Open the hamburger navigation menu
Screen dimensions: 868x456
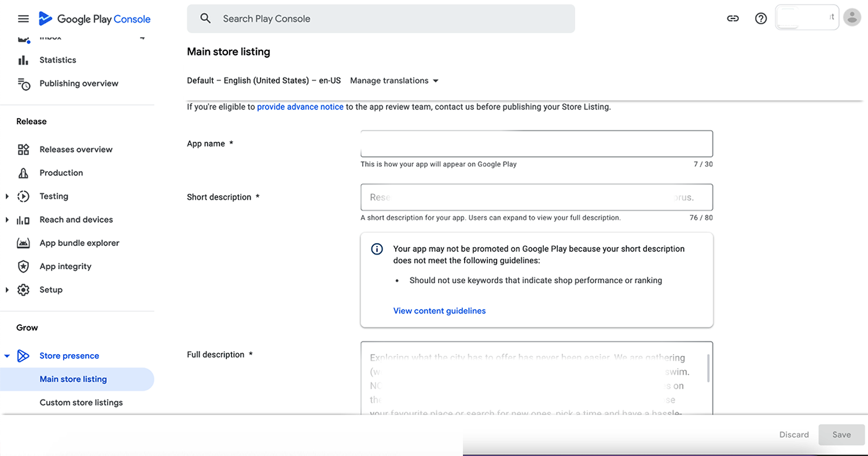point(23,19)
